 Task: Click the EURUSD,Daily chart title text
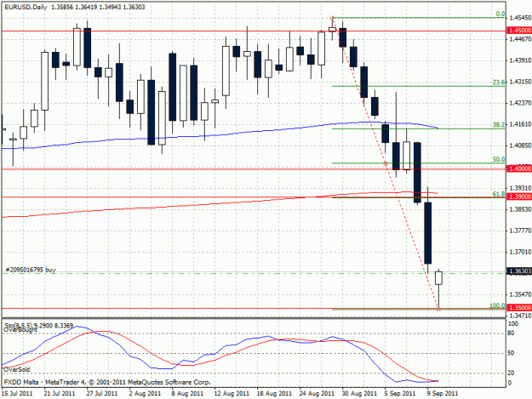pos(26,7)
